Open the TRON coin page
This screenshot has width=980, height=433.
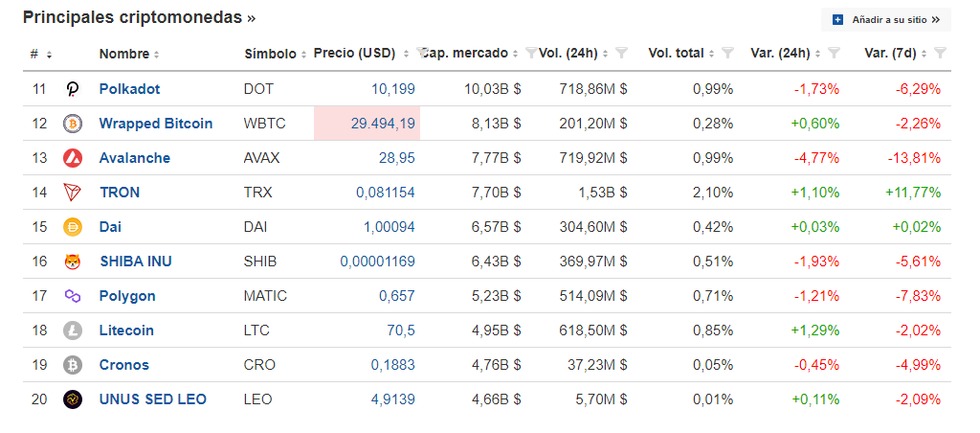(x=120, y=193)
